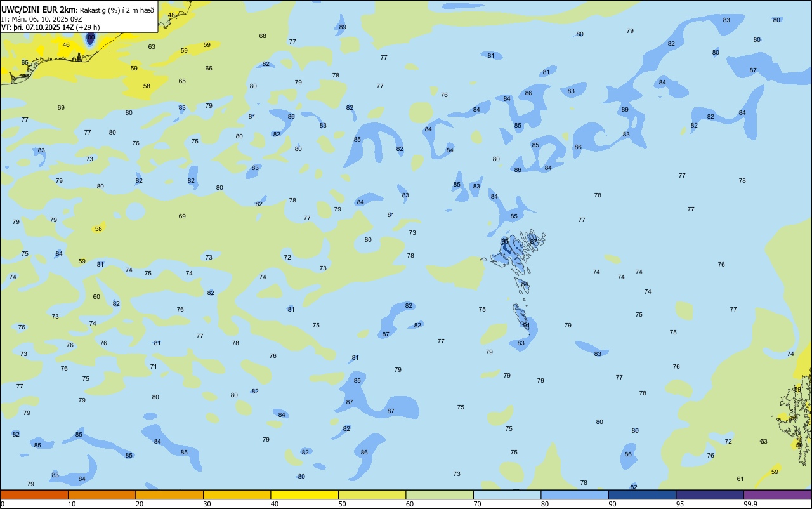Click the initial time line 'IT: Mán. 06. 10. 2025 09Z'
The image size is (812, 509).
pyautogui.click(x=43, y=18)
